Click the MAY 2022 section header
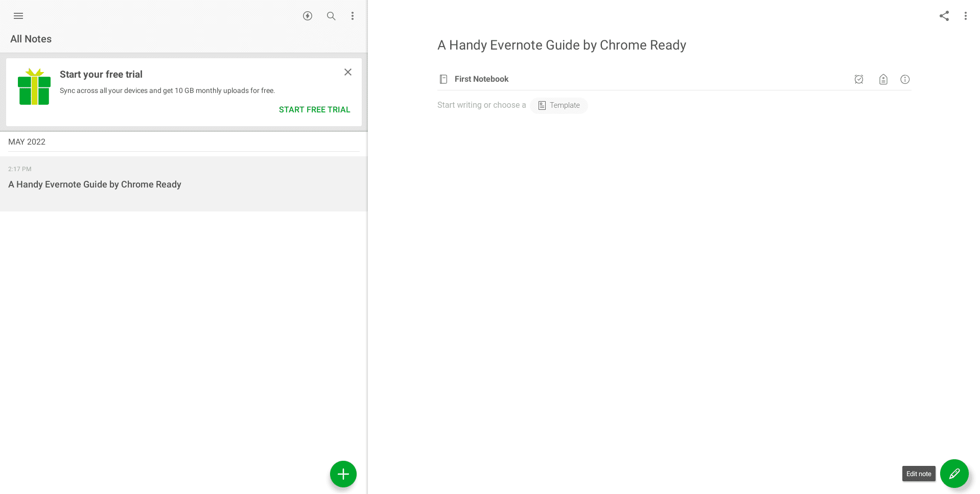 [x=27, y=142]
